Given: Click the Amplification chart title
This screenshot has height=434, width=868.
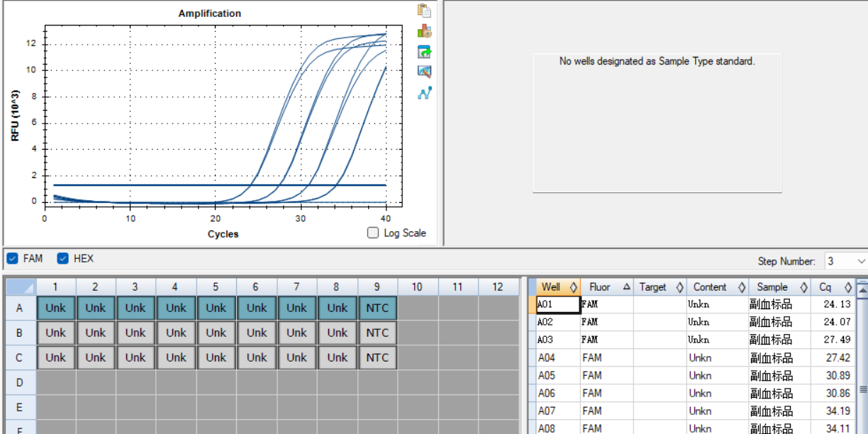Looking at the screenshot, I should 210,13.
